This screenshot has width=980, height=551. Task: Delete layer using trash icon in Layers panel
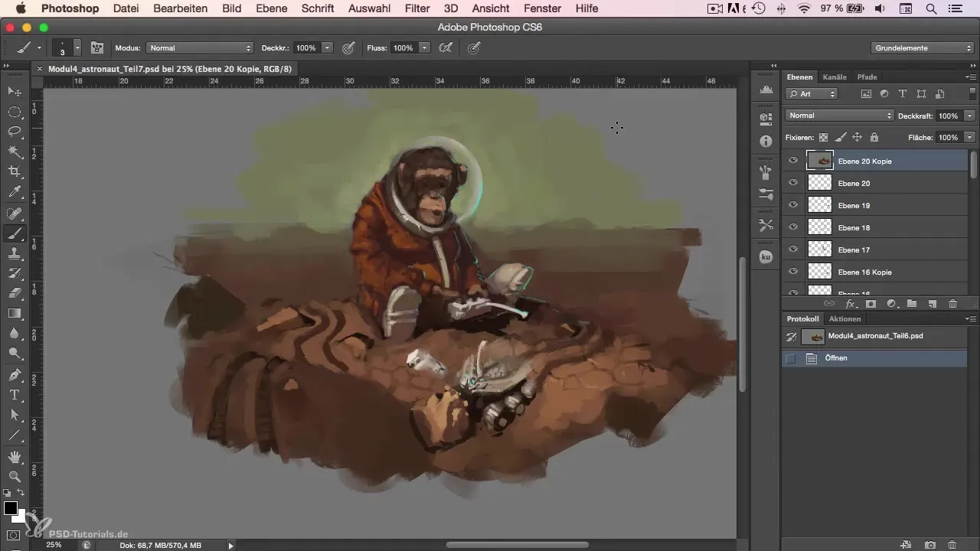[952, 304]
